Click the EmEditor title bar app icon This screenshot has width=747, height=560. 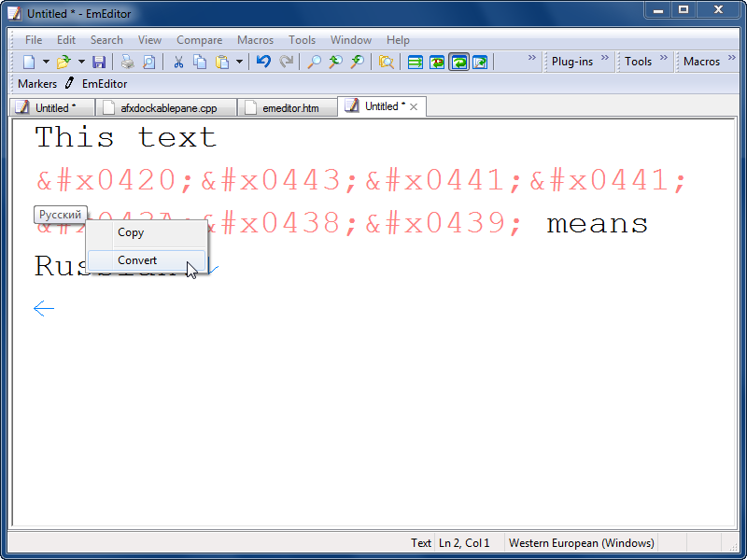tap(15, 13)
